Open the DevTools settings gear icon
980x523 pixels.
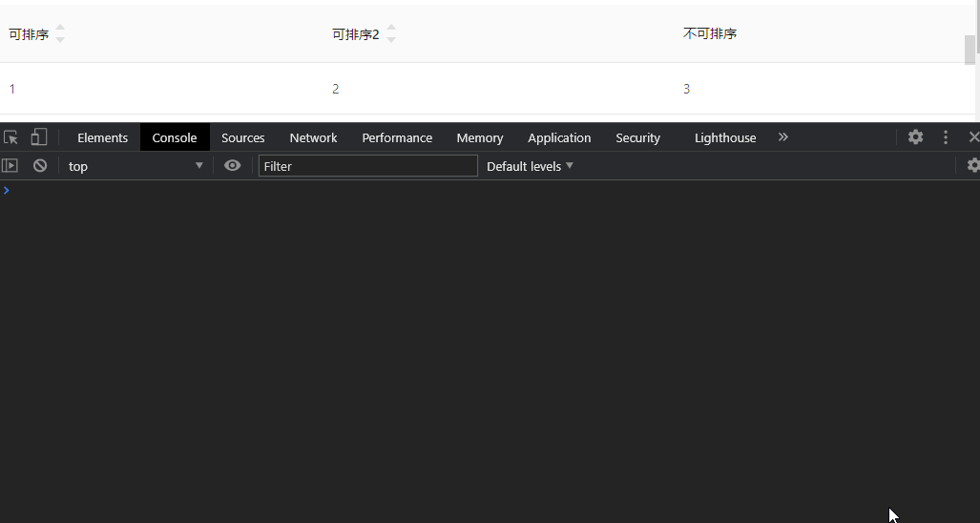[915, 136]
